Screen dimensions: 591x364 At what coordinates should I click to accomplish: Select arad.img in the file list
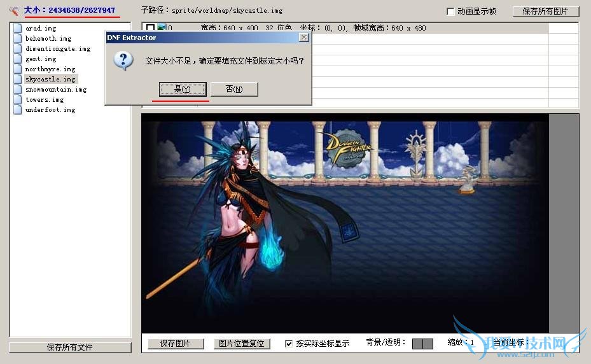tap(41, 28)
